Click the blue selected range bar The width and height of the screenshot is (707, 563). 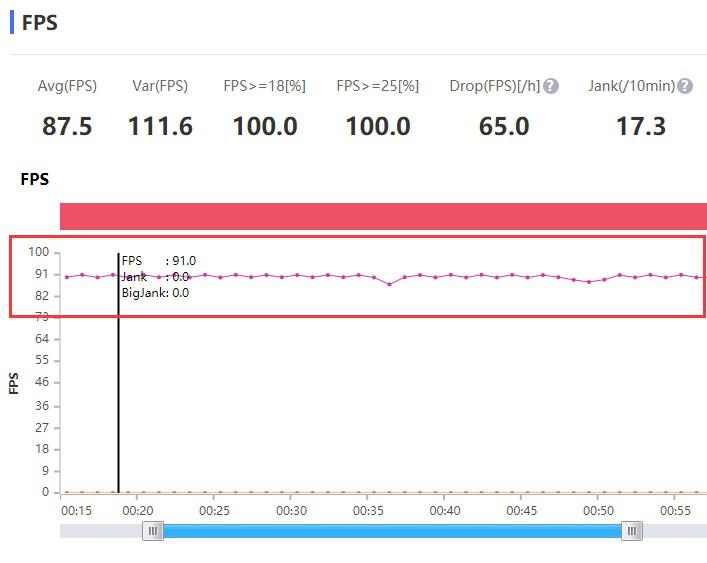392,531
